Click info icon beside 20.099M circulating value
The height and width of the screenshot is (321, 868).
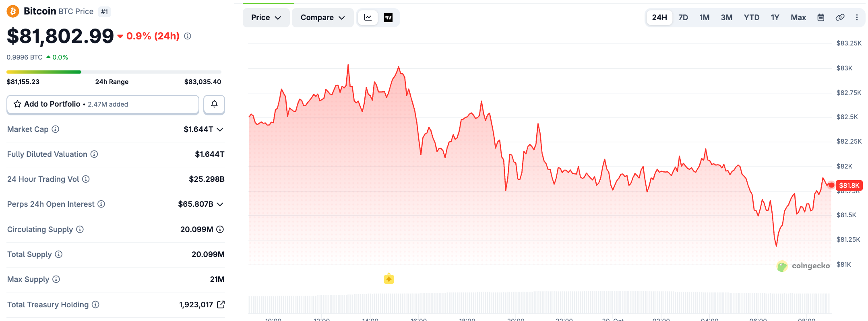220,229
